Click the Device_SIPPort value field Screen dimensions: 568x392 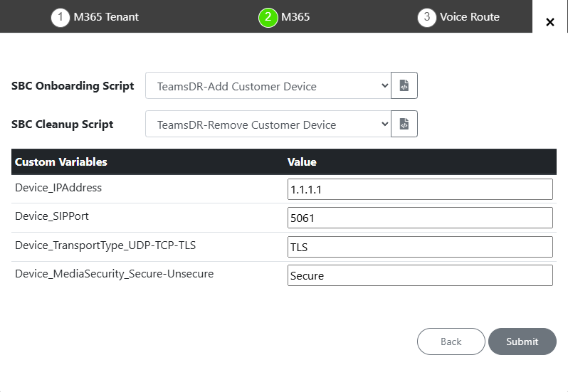point(420,218)
